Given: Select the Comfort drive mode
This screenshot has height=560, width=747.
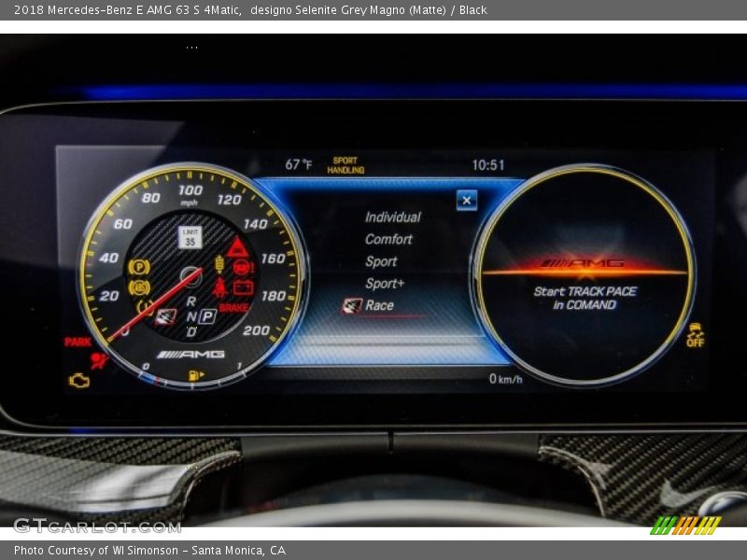Looking at the screenshot, I should 388,239.
